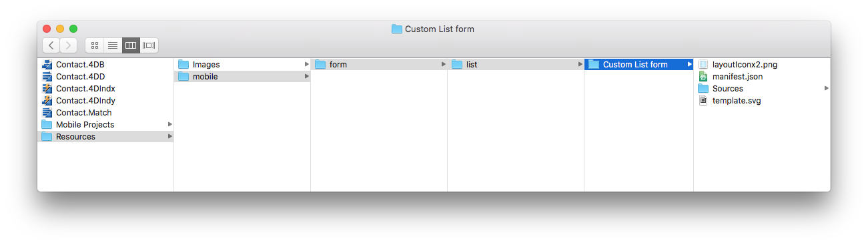The width and height of the screenshot is (868, 245).
Task: Select the Contact.4DB file icon
Action: pyautogui.click(x=47, y=65)
